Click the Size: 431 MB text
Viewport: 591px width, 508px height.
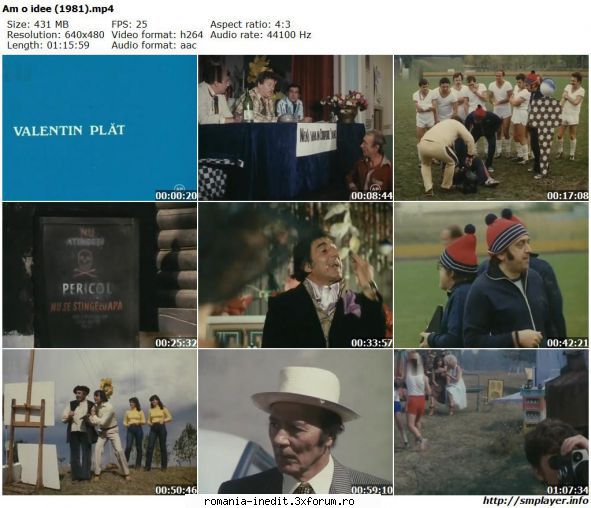[x=38, y=24]
